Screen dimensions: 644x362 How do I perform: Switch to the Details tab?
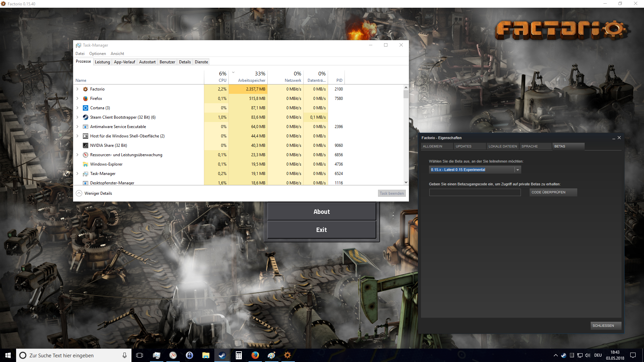pos(185,62)
